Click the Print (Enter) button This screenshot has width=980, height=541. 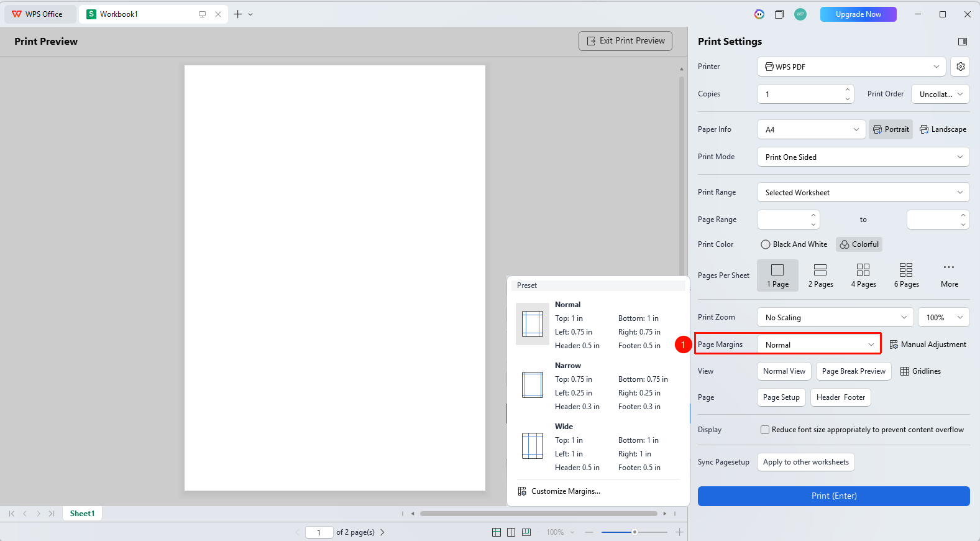pyautogui.click(x=833, y=496)
